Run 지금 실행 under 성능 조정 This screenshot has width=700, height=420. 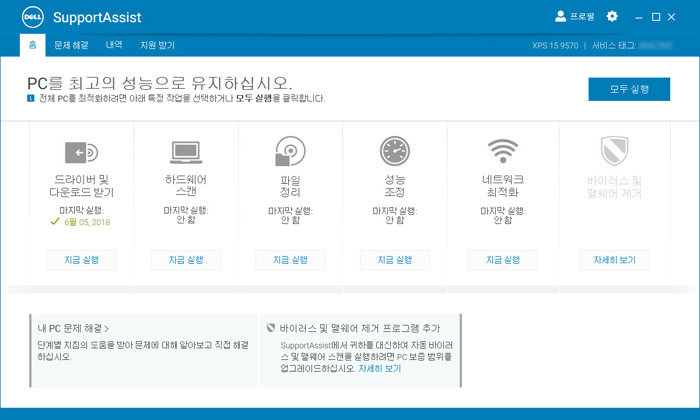(x=395, y=260)
